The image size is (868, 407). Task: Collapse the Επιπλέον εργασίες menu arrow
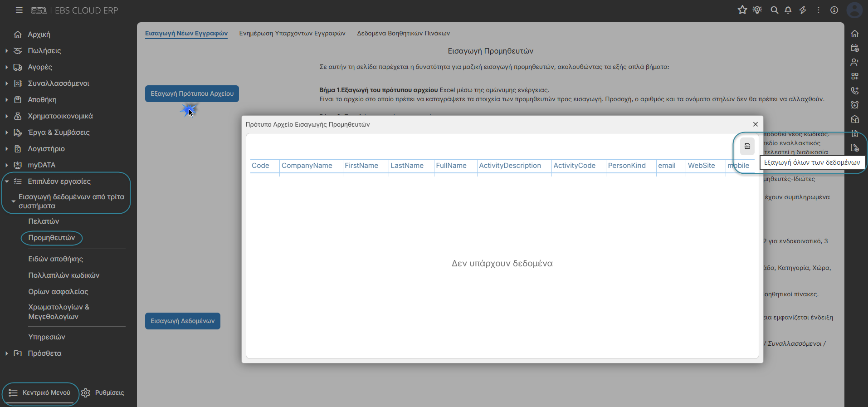pyautogui.click(x=6, y=181)
